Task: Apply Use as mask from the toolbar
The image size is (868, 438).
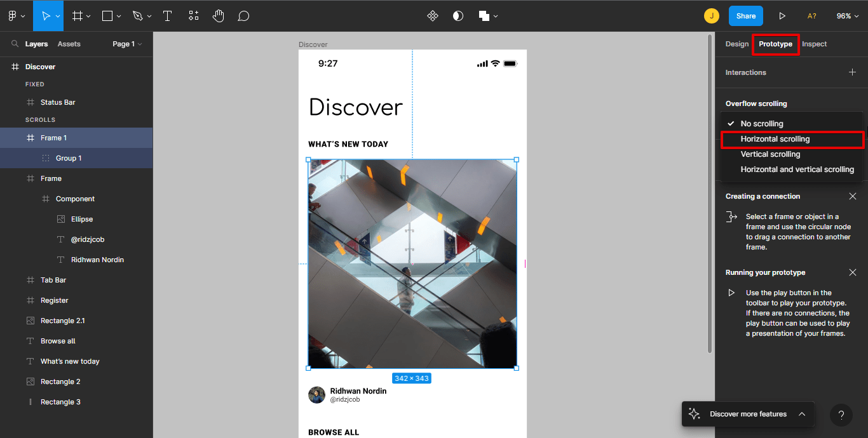Action: pyautogui.click(x=458, y=15)
